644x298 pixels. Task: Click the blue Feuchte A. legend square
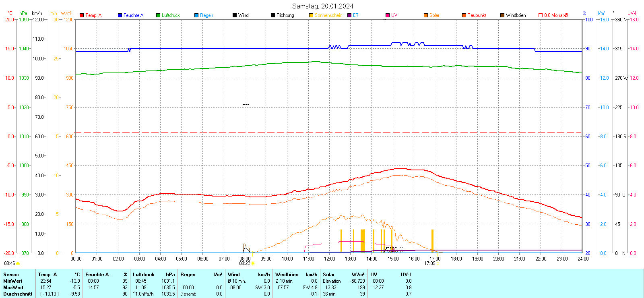point(120,15)
